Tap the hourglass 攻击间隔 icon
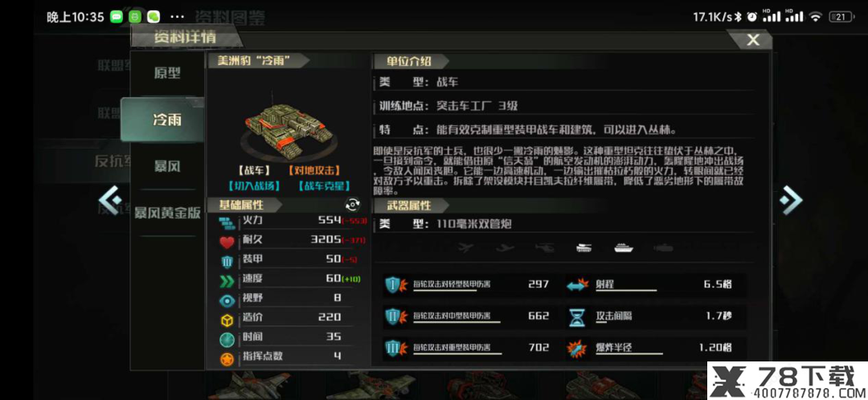The height and width of the screenshot is (400, 868). tap(577, 317)
